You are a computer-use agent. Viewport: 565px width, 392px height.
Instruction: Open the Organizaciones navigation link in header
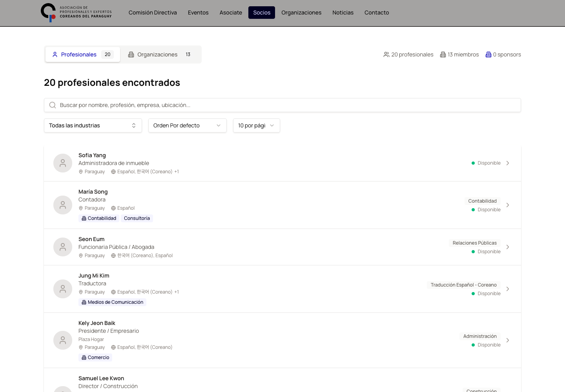[301, 13]
